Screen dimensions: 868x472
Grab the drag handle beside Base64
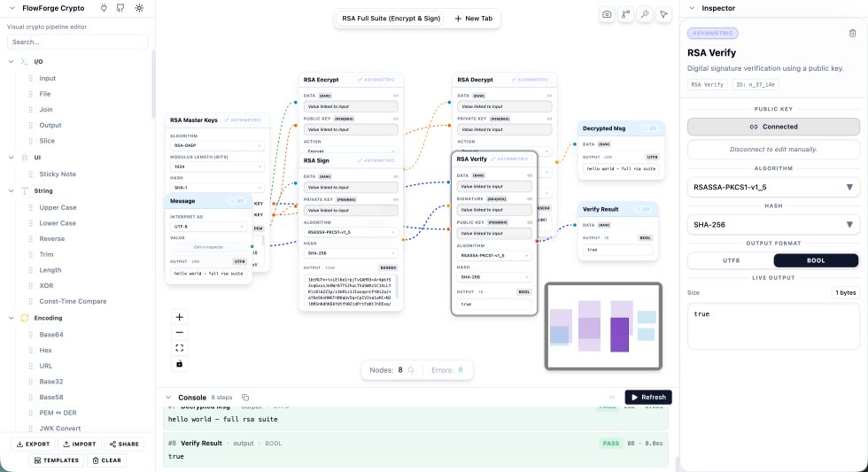[30, 335]
